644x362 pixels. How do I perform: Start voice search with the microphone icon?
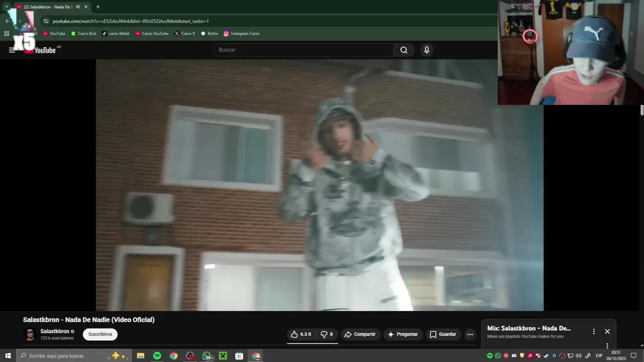click(x=427, y=50)
